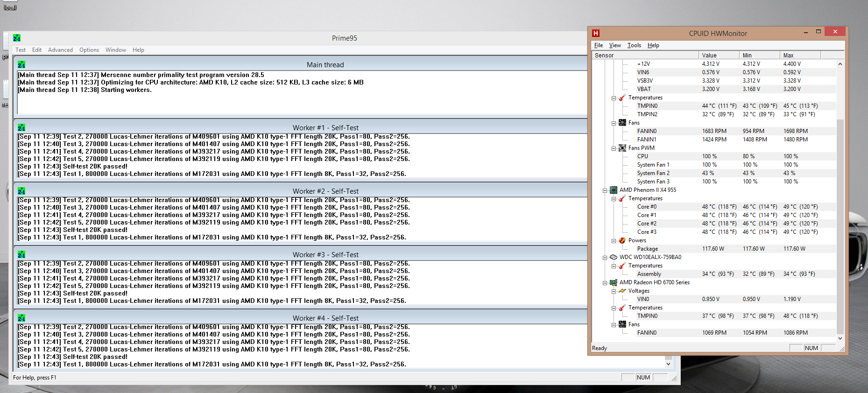Click the HWMonitor red H title icon
The width and height of the screenshot is (868, 393).
coord(596,33)
